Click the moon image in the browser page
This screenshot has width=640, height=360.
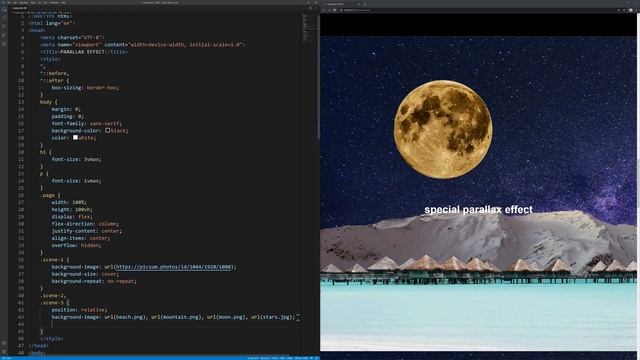[443, 129]
